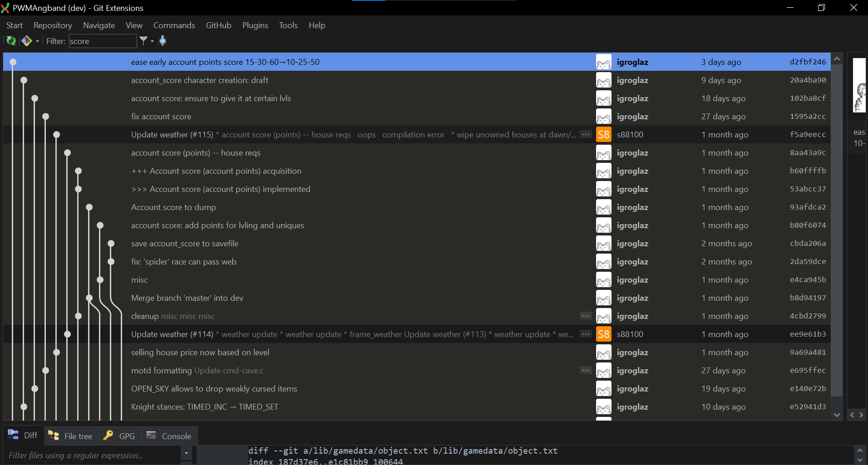Screen dimensions: 868x465
Task: Click the go-to-commit icon right of filter
Action: (x=162, y=41)
